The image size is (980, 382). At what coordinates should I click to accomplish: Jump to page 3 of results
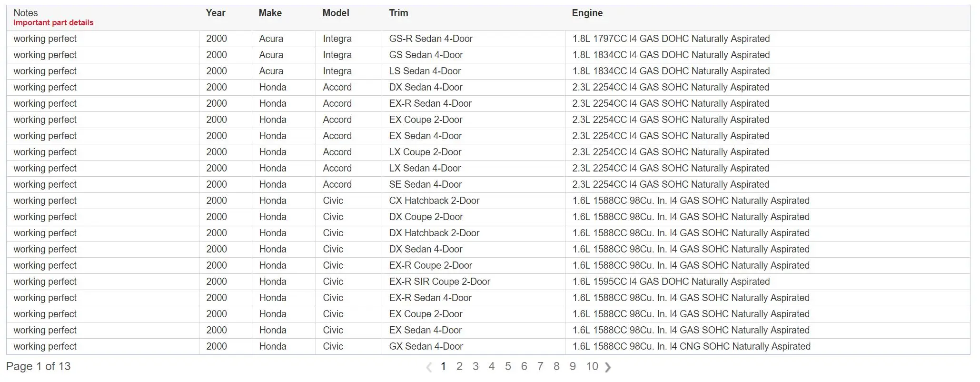[x=475, y=366]
